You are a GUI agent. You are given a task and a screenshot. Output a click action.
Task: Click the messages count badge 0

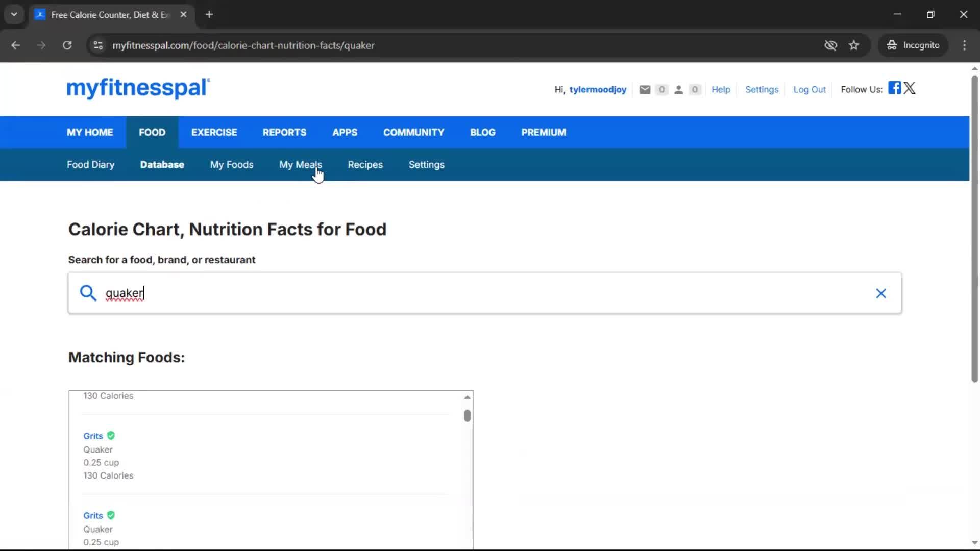[661, 90]
